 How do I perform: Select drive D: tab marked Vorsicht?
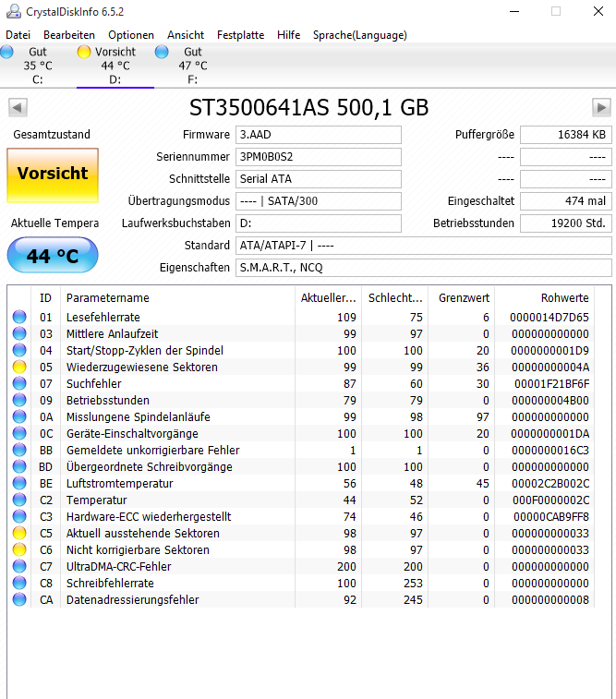click(x=115, y=66)
